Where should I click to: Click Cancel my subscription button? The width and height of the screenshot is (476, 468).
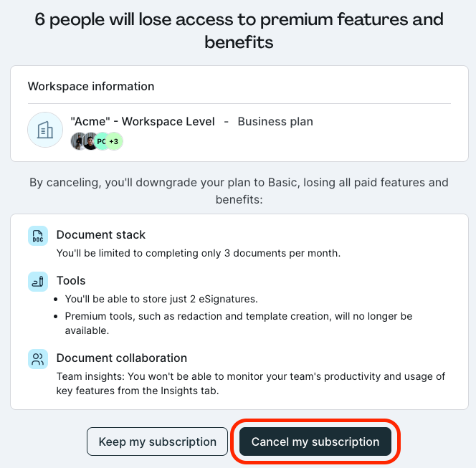click(315, 441)
